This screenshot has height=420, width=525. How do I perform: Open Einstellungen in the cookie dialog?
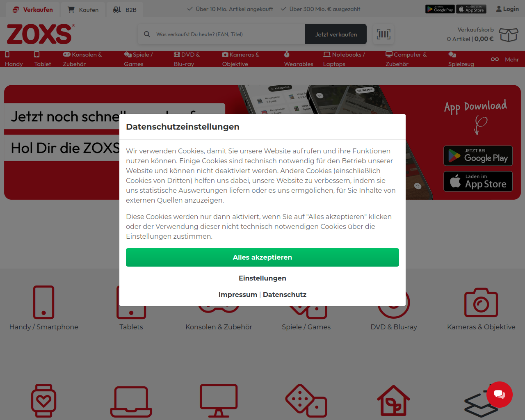[262, 278]
